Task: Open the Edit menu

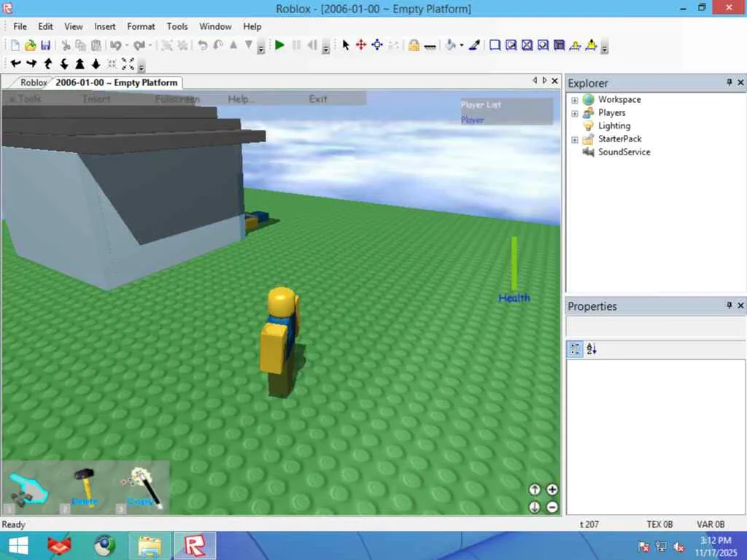Action: (x=45, y=27)
